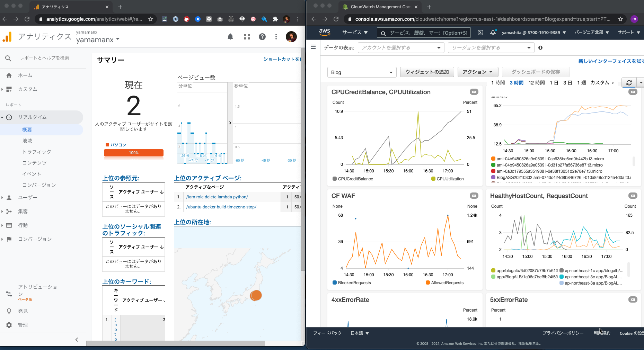Viewport: 644px width, 350px height.
Task: Click the expand badge on 5xxErrorRate widget
Action: [x=633, y=299]
